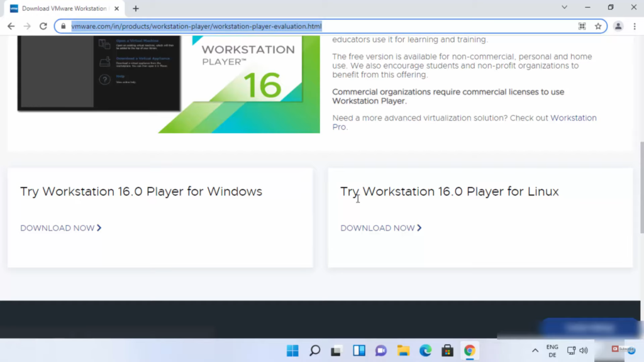The image size is (644, 362).
Task: Select the Download VMware Workstation tab
Action: (x=63, y=9)
